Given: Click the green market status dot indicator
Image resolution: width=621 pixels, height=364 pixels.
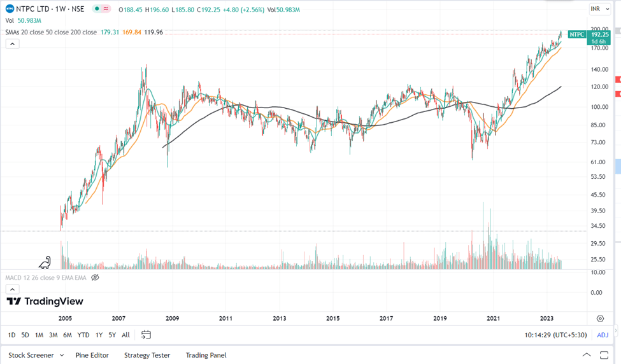Looking at the screenshot, I should 95,9.
